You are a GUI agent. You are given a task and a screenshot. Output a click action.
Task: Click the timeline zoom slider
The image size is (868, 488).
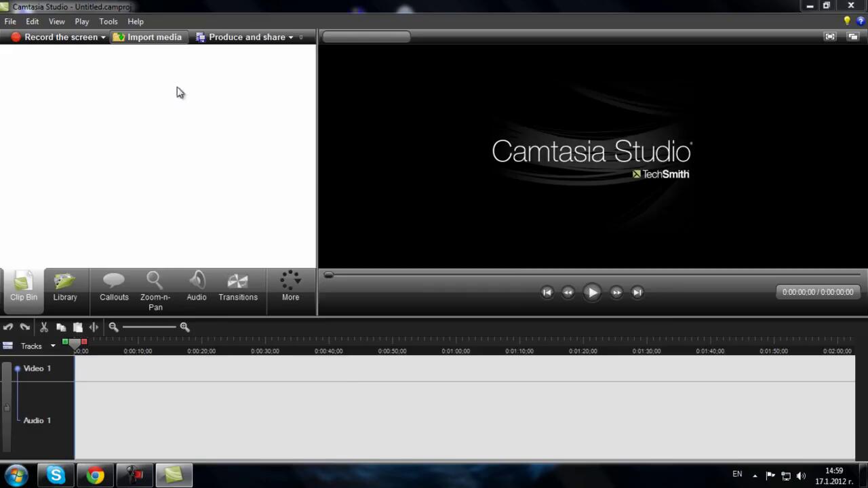click(x=149, y=327)
